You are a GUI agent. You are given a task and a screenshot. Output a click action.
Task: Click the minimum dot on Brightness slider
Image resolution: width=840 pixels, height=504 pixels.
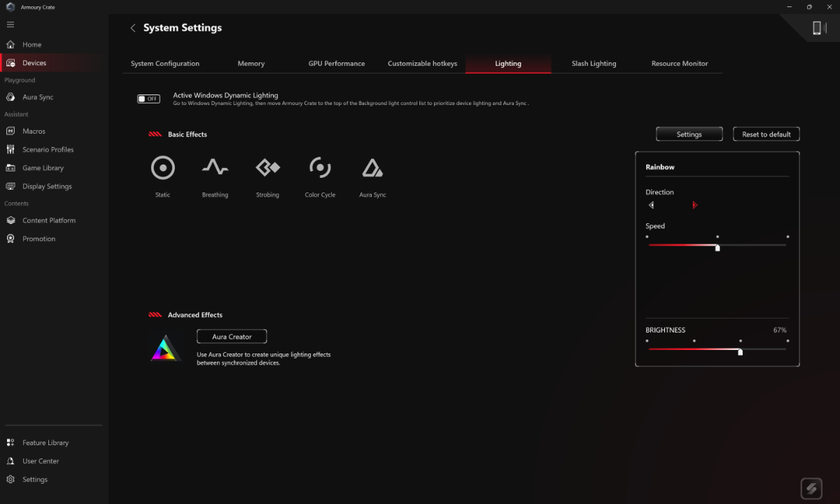pyautogui.click(x=647, y=341)
